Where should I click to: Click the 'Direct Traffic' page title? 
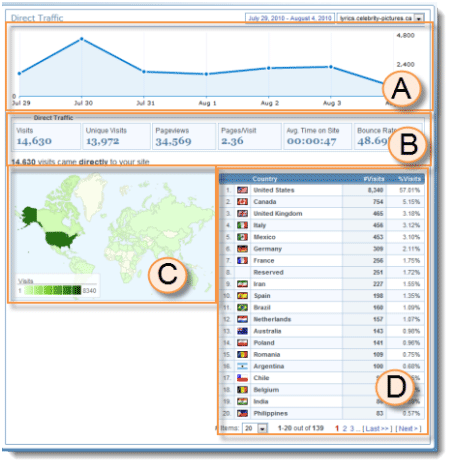37,18
